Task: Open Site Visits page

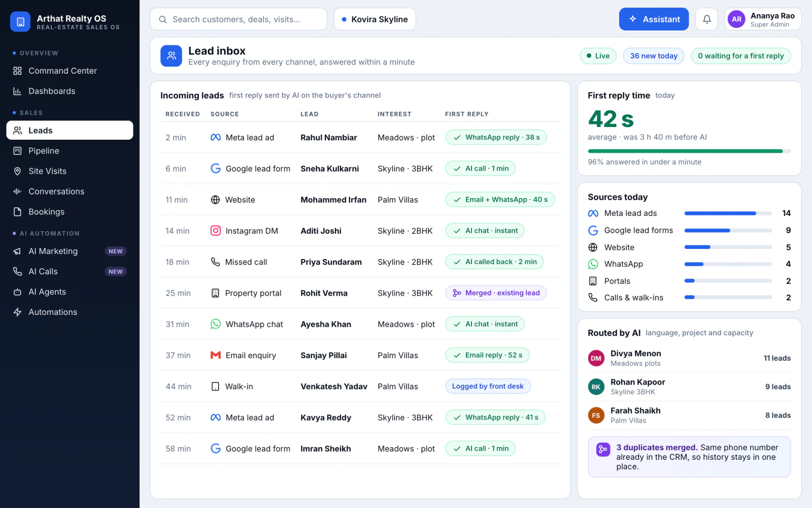Action: (70, 171)
